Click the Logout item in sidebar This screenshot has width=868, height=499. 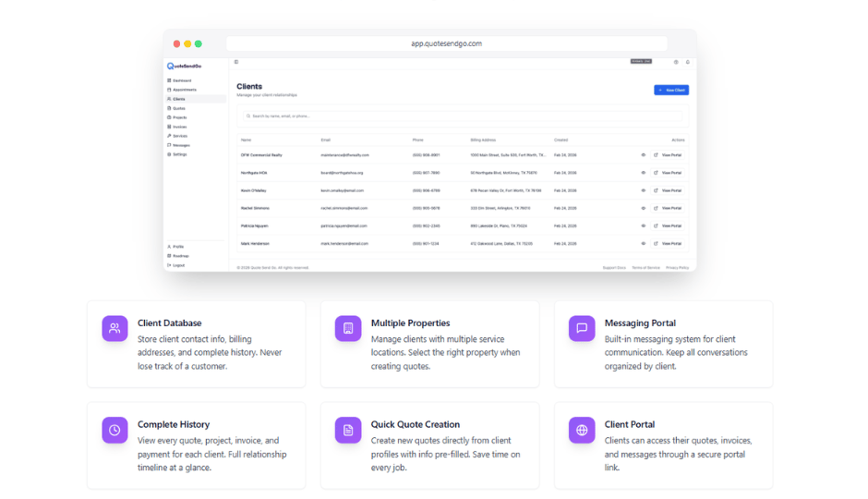tap(176, 265)
